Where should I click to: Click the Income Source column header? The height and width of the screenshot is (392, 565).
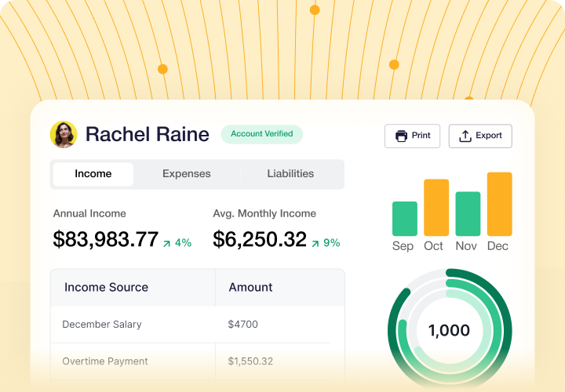[x=133, y=287]
